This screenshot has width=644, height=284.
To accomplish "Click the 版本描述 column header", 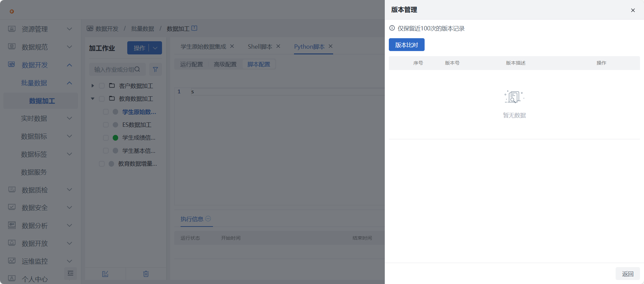I will point(516,63).
